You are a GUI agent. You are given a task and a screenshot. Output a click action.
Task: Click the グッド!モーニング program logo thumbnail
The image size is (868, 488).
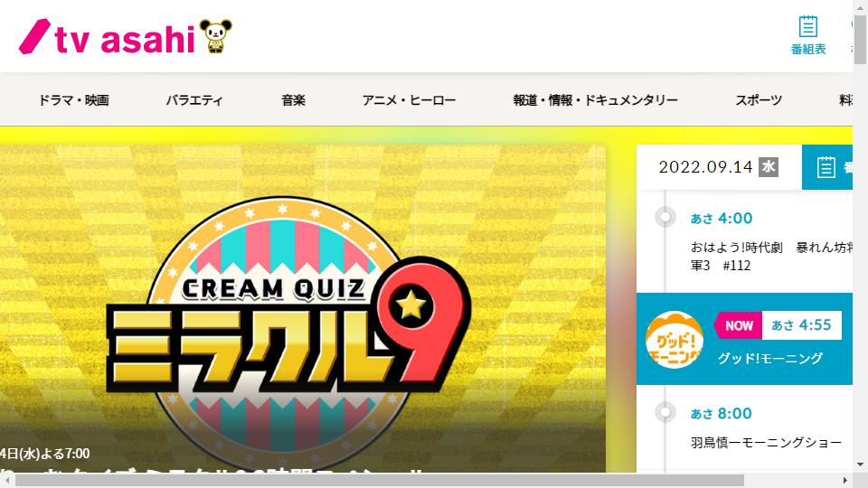(675, 340)
